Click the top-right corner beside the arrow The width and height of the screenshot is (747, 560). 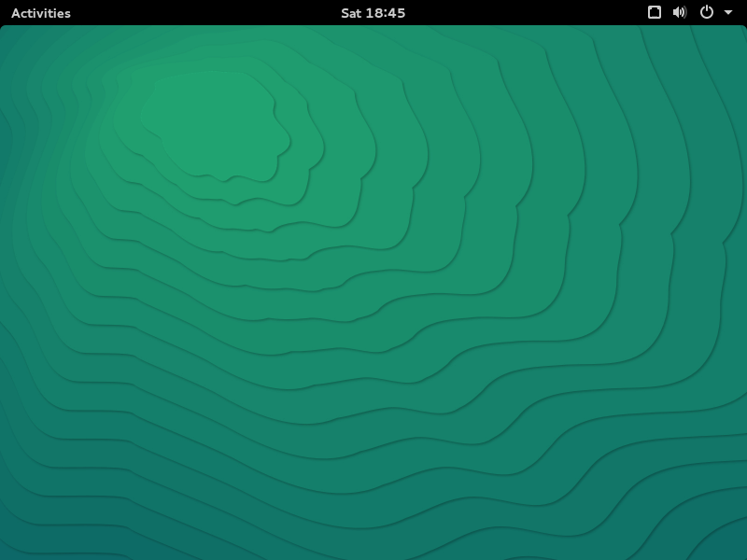(x=742, y=5)
